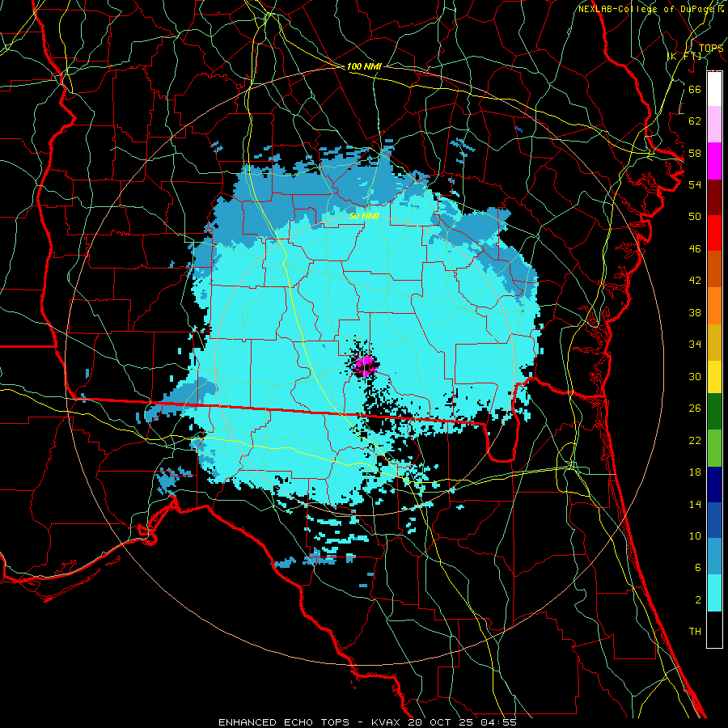728x728 pixels.
Task: Click the legend value "58"
Action: pos(695,153)
